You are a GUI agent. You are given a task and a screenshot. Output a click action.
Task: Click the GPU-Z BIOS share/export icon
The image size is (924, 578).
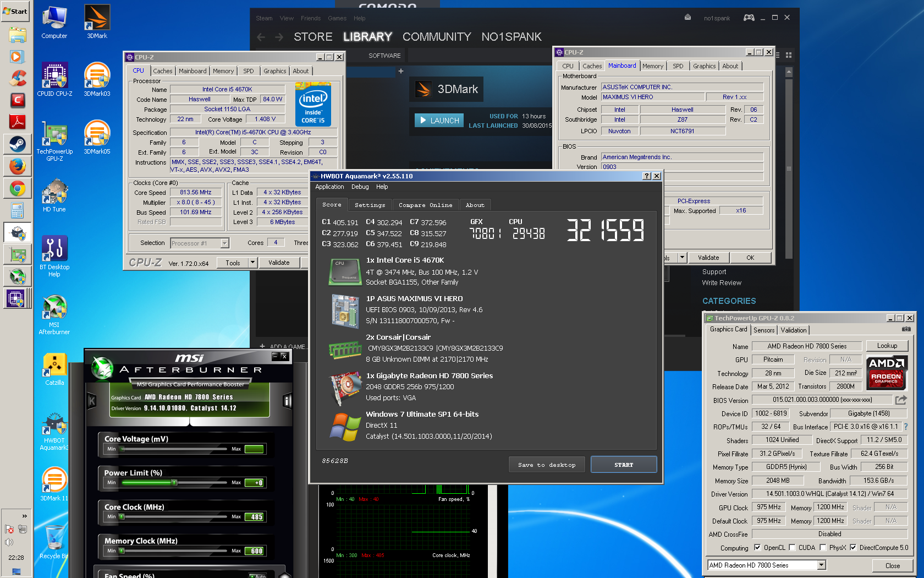[901, 400]
